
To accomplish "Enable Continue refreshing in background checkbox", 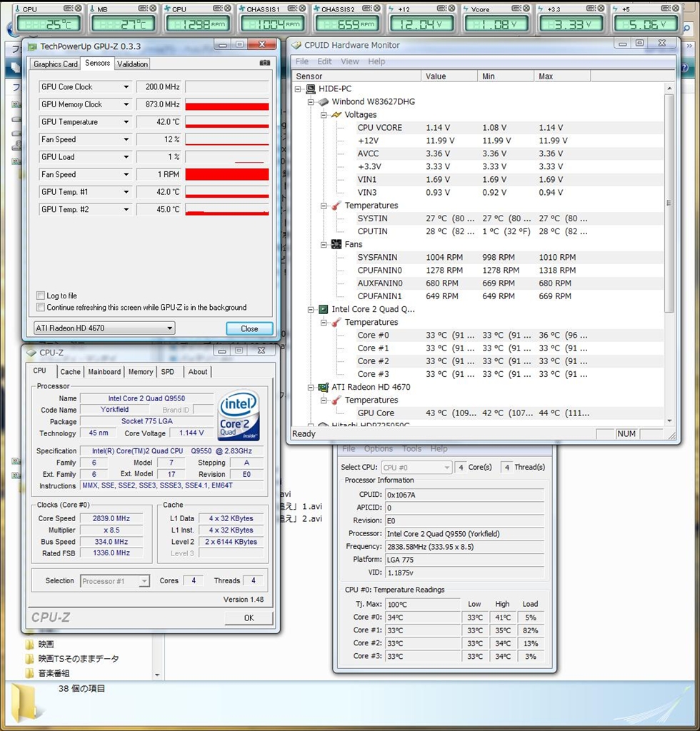I will pyautogui.click(x=41, y=307).
